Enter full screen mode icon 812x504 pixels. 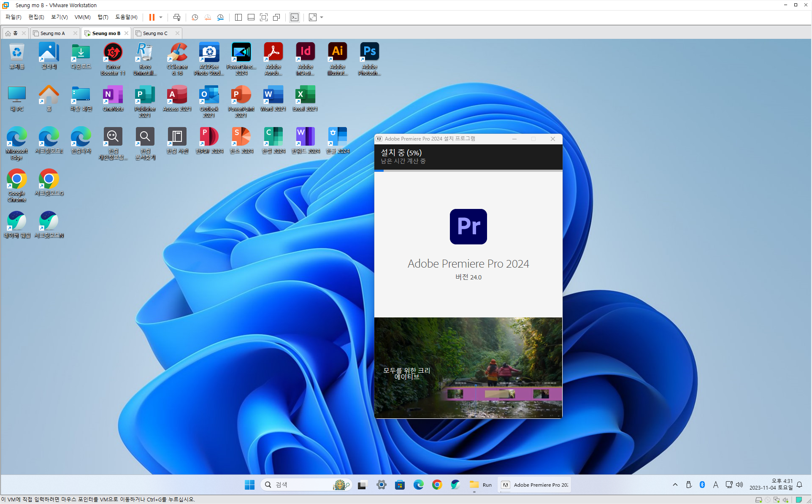(x=264, y=17)
